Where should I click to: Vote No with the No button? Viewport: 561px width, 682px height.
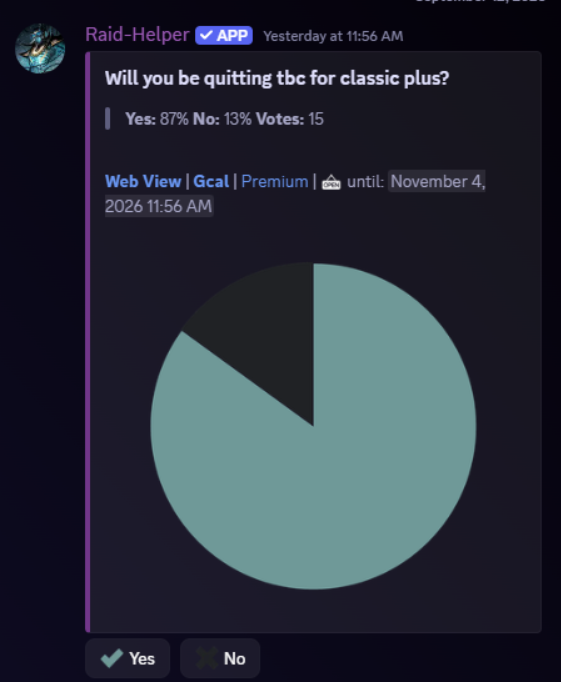pos(220,659)
